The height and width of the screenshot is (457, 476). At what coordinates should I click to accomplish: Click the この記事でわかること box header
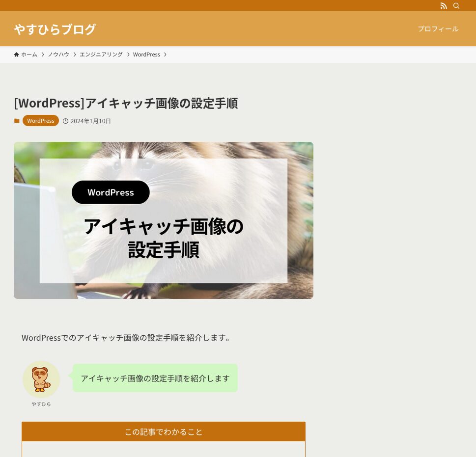click(x=164, y=431)
